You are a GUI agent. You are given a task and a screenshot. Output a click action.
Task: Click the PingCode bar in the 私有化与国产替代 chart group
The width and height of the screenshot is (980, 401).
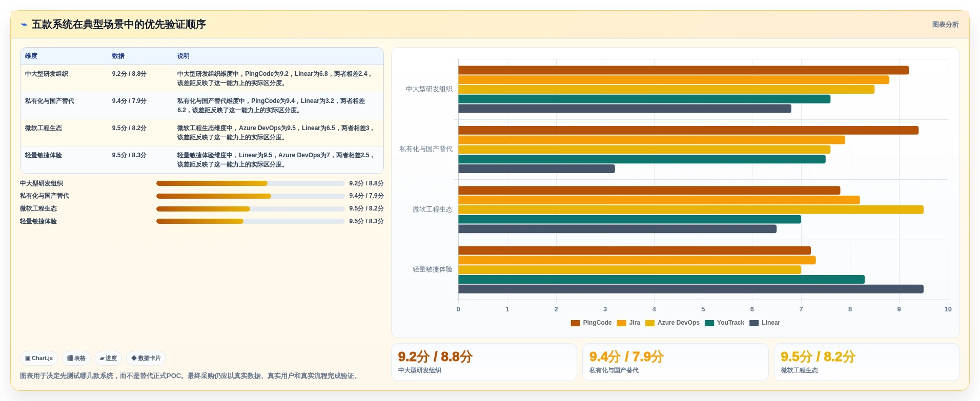click(x=688, y=131)
